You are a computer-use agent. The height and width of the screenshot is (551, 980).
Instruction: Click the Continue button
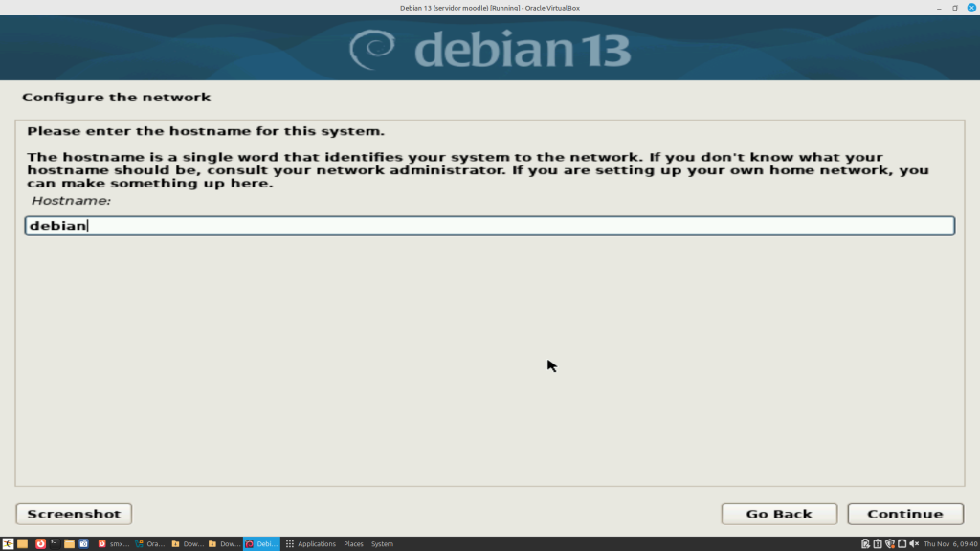[x=904, y=514]
